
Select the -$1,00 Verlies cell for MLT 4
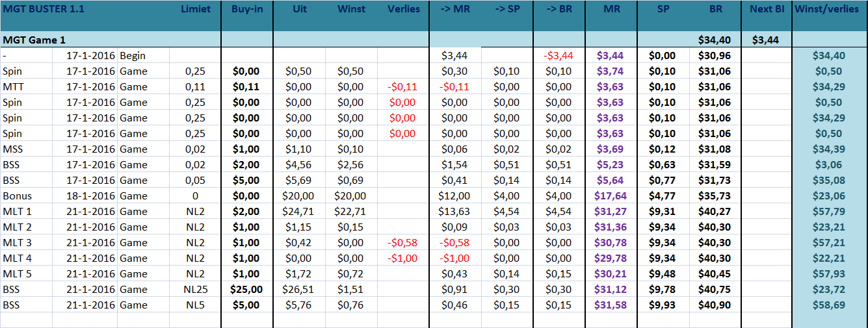[x=402, y=259]
